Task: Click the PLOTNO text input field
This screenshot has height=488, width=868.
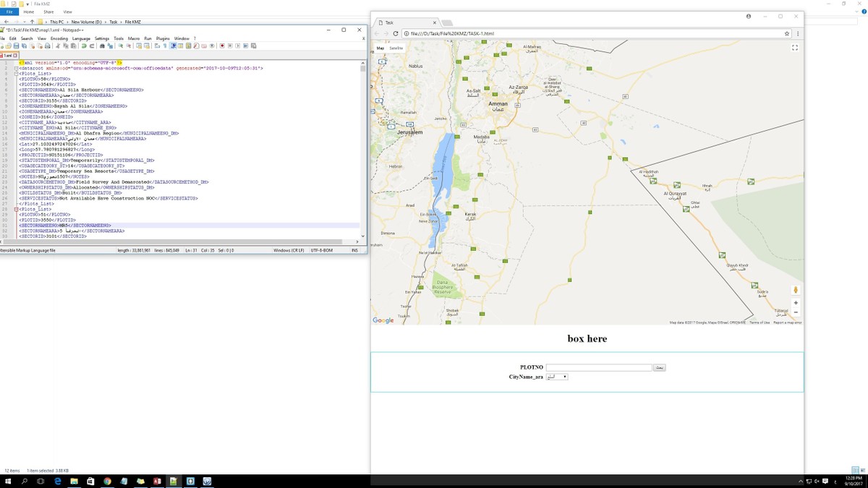Action: [x=599, y=367]
